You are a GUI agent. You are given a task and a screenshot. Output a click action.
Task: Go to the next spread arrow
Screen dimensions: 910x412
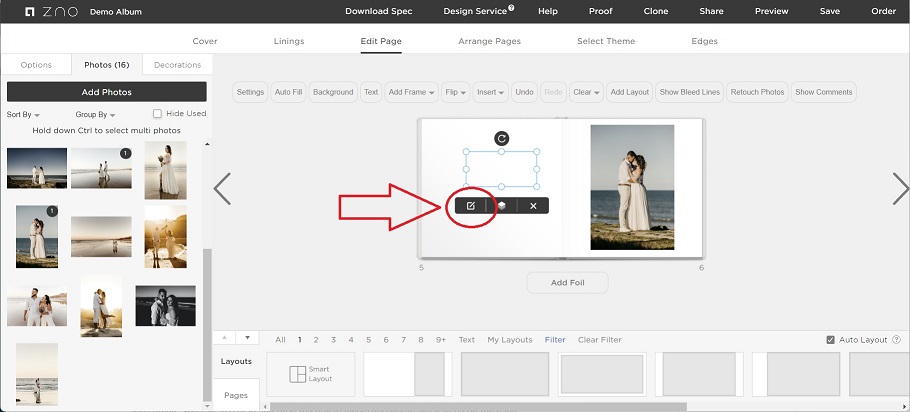pos(900,189)
